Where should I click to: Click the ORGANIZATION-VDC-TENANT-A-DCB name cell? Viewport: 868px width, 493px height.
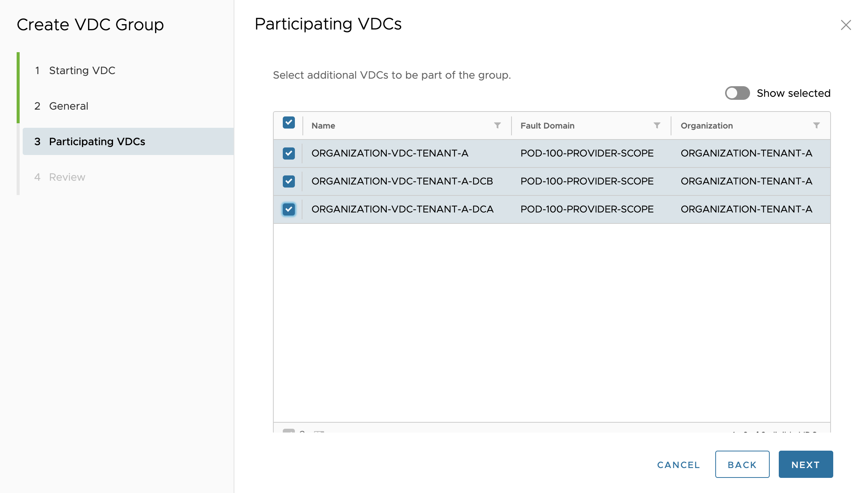[402, 181]
